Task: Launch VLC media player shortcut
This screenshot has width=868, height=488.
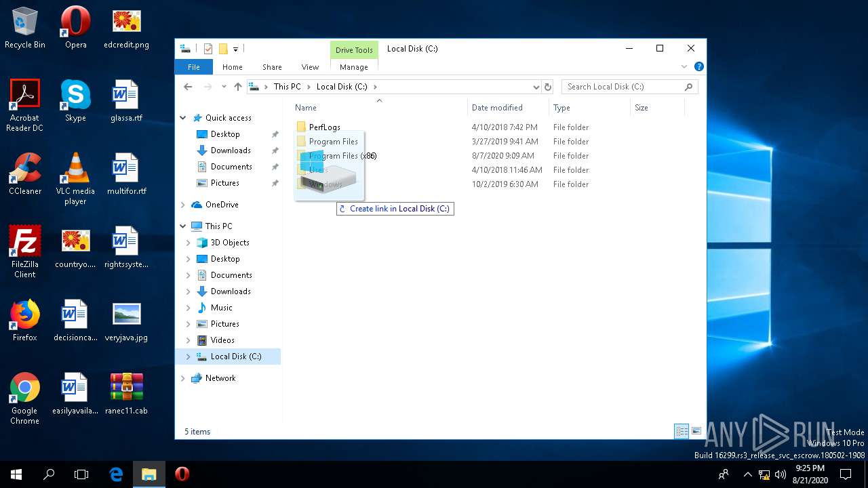Action: 75,179
